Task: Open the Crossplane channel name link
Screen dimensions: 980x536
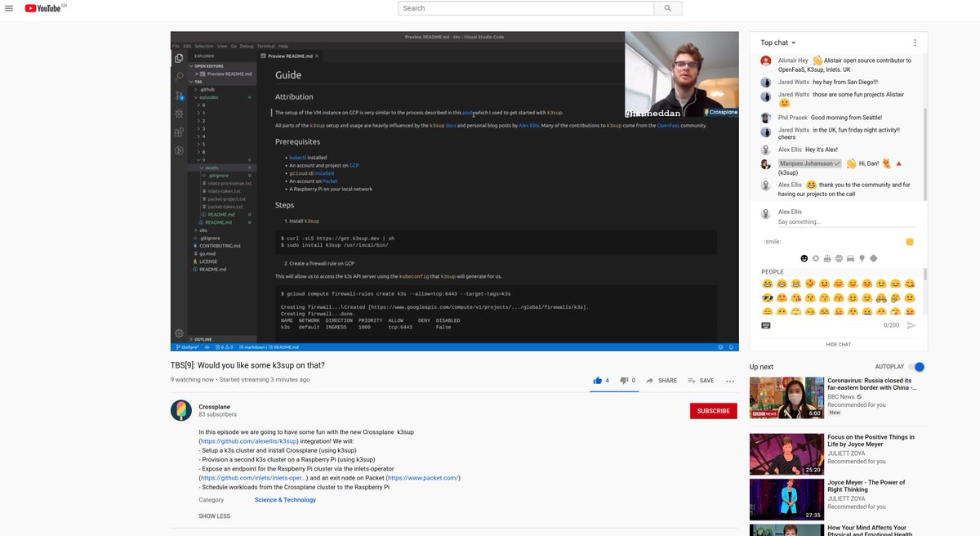Action: (x=215, y=406)
